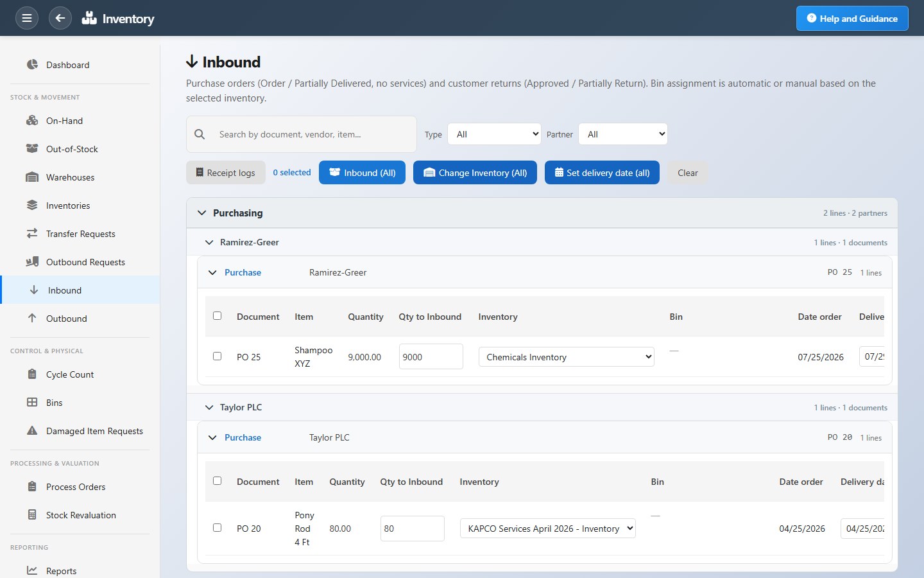Image resolution: width=924 pixels, height=578 pixels.
Task: Click the Dashboard pie chart icon
Action: (x=32, y=64)
